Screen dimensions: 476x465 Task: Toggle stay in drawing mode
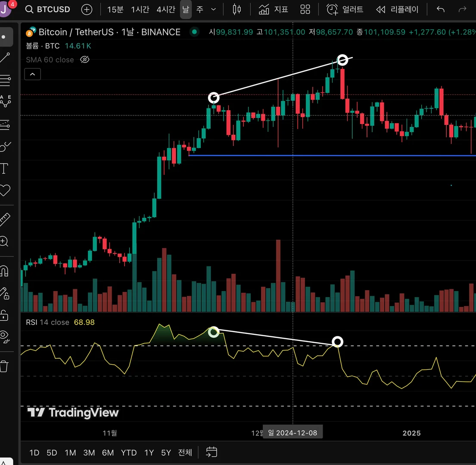(x=5, y=293)
